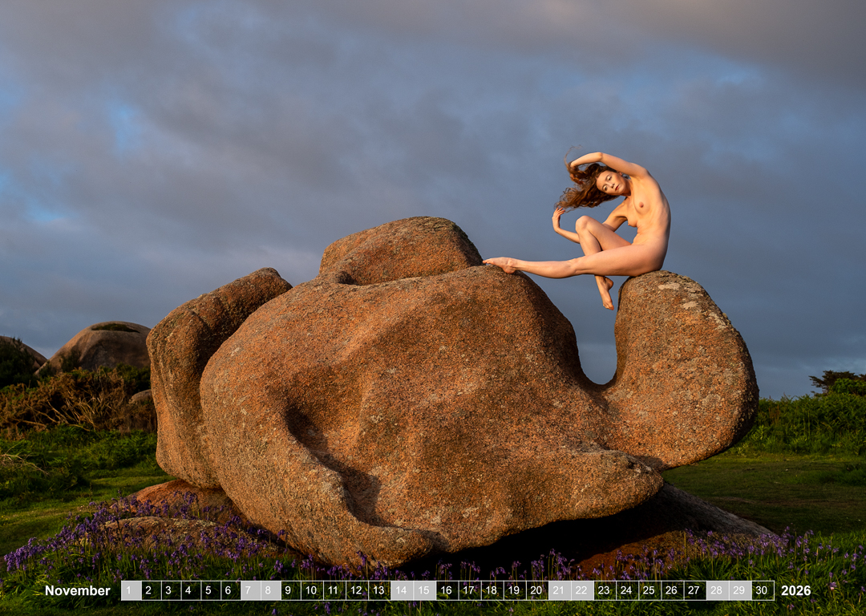Select day 27 in the calendar strip
The width and height of the screenshot is (866, 616).
pos(694,590)
